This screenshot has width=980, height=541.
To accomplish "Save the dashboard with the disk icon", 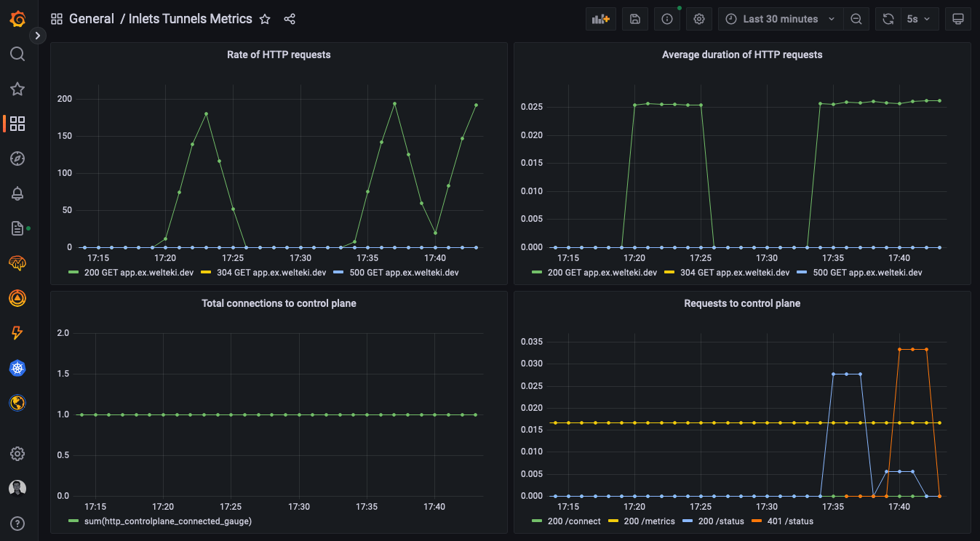I will pos(635,19).
